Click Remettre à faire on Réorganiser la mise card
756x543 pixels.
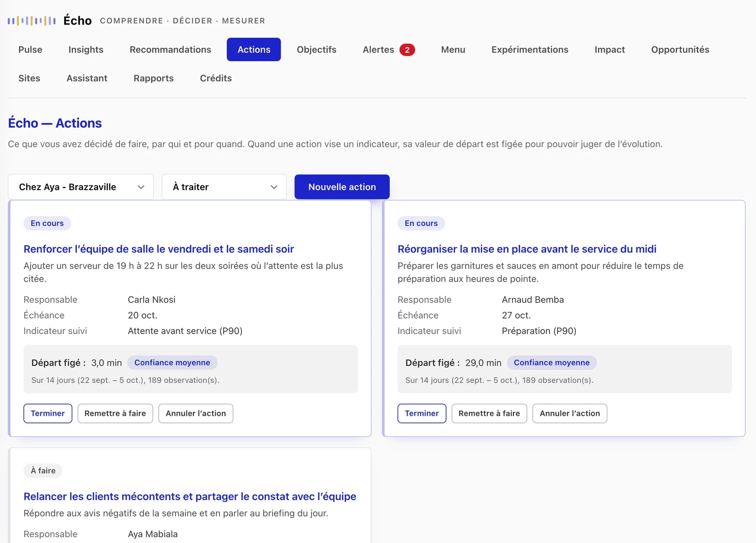pos(489,413)
